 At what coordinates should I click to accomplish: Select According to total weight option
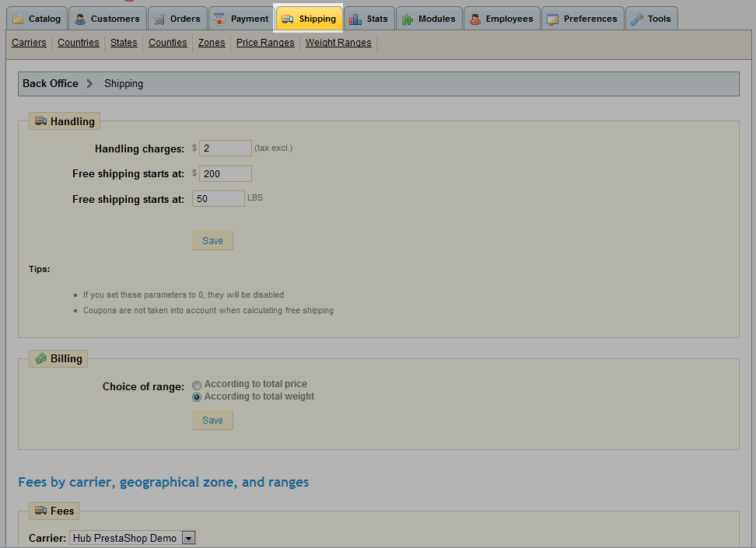point(197,397)
